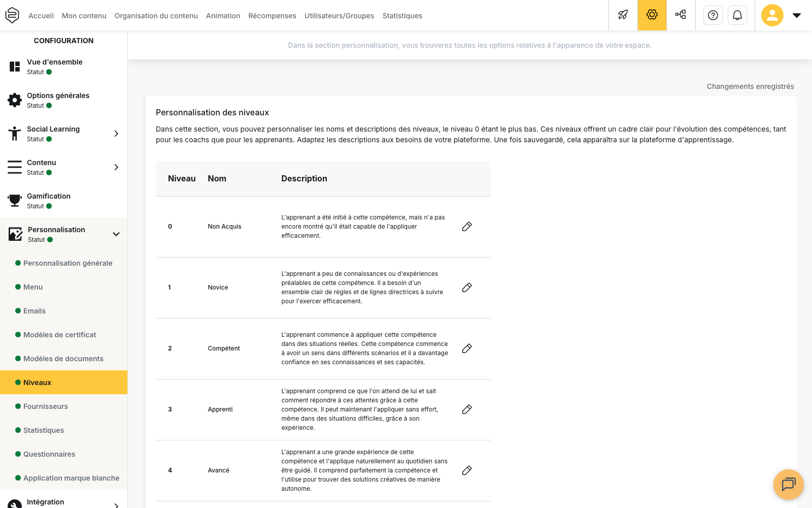This screenshot has width=812, height=508.
Task: Click the Description column header
Action: point(304,179)
